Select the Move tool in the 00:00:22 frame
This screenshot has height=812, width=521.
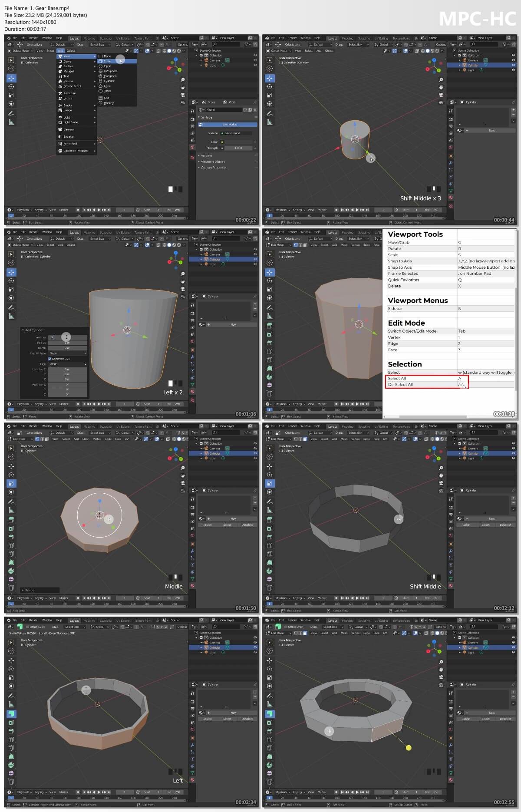coord(11,78)
